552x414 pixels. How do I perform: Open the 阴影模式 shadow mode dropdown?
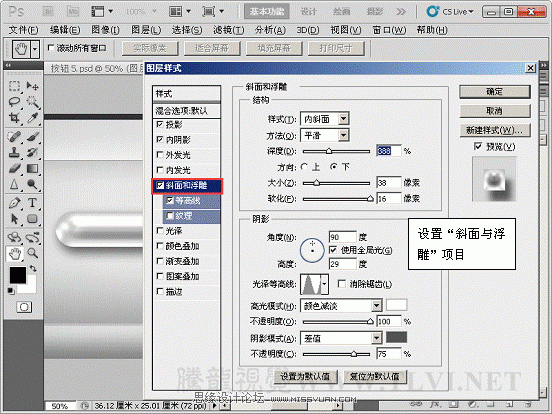[x=377, y=338]
